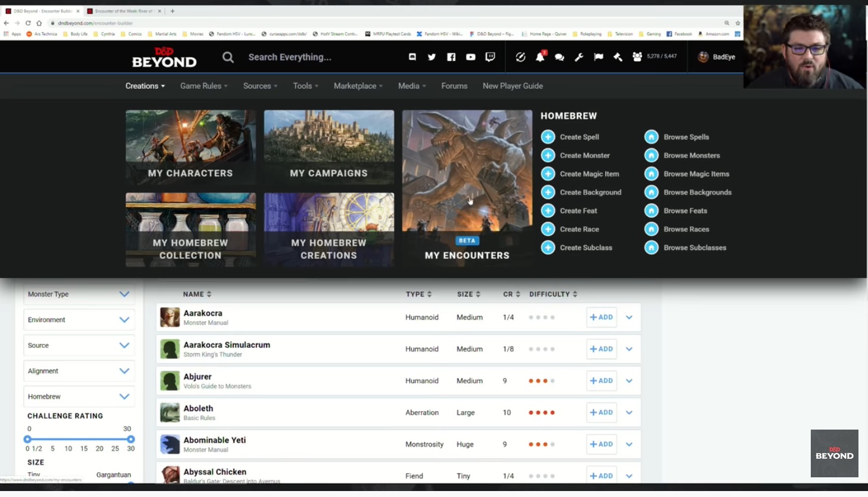Open the Marketplace menu
The width and height of the screenshot is (868, 497).
click(x=358, y=86)
